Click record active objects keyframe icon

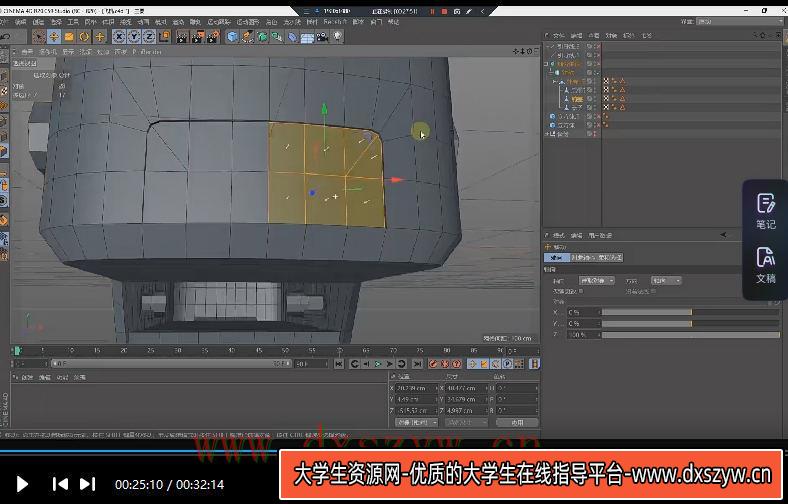pyautogui.click(x=433, y=364)
